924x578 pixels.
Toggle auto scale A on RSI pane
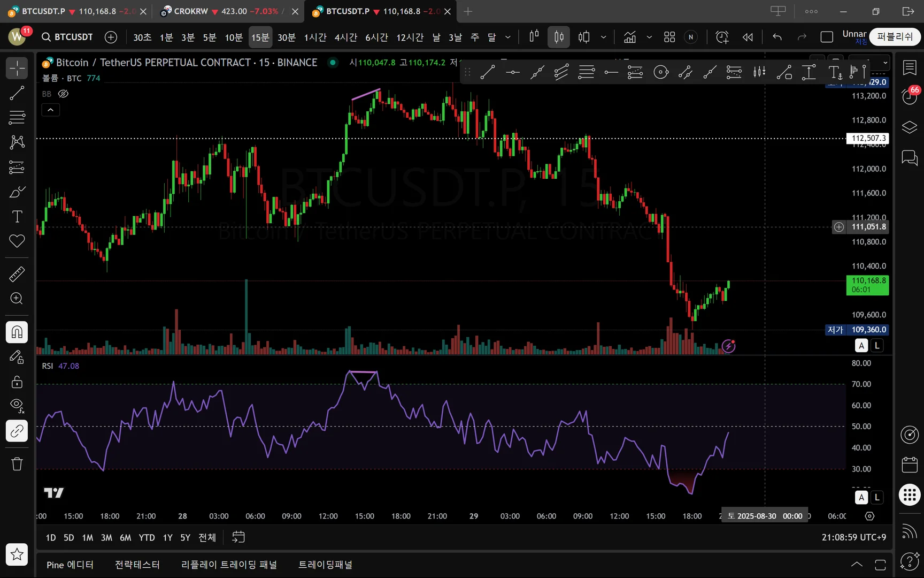tap(861, 498)
